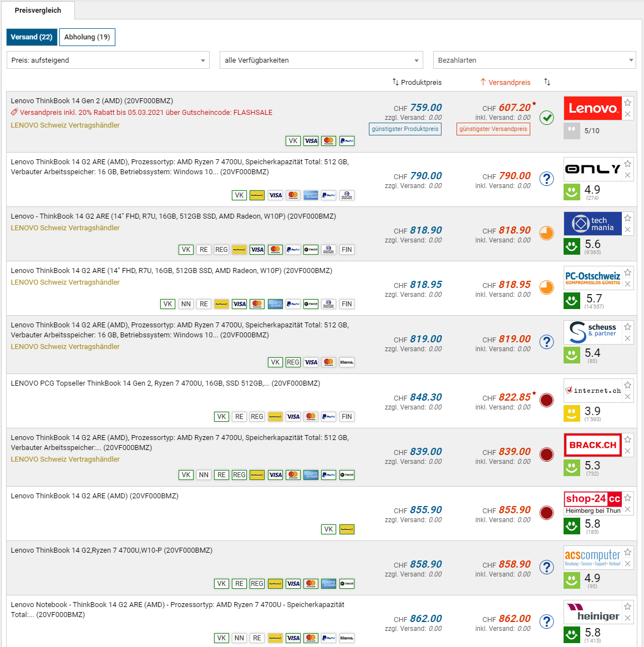
Task: Open the shop-24 cc shop logo
Action: 592,503
